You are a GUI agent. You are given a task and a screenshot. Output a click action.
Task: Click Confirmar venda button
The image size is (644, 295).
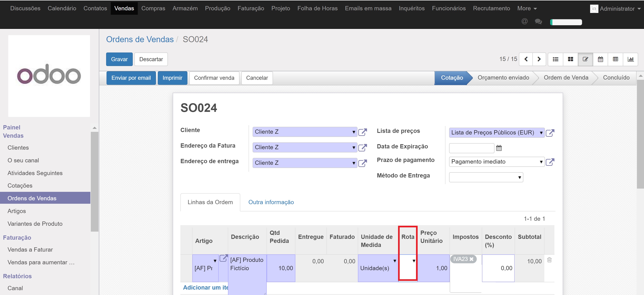pos(214,78)
